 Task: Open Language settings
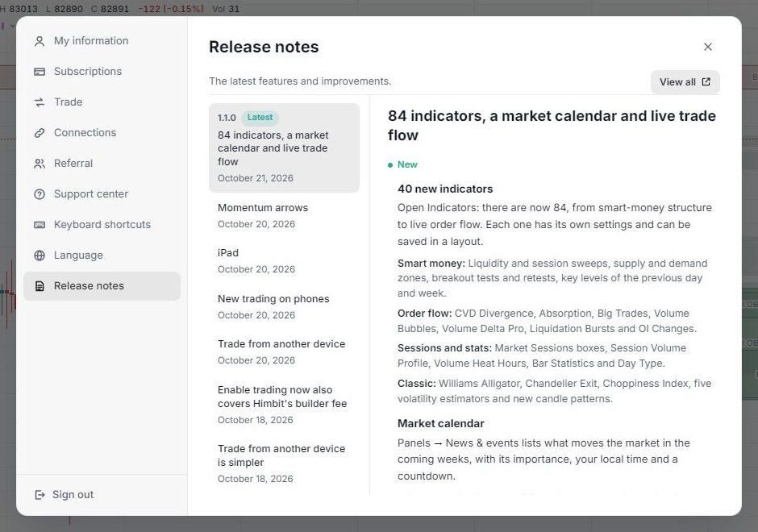pyautogui.click(x=102, y=256)
